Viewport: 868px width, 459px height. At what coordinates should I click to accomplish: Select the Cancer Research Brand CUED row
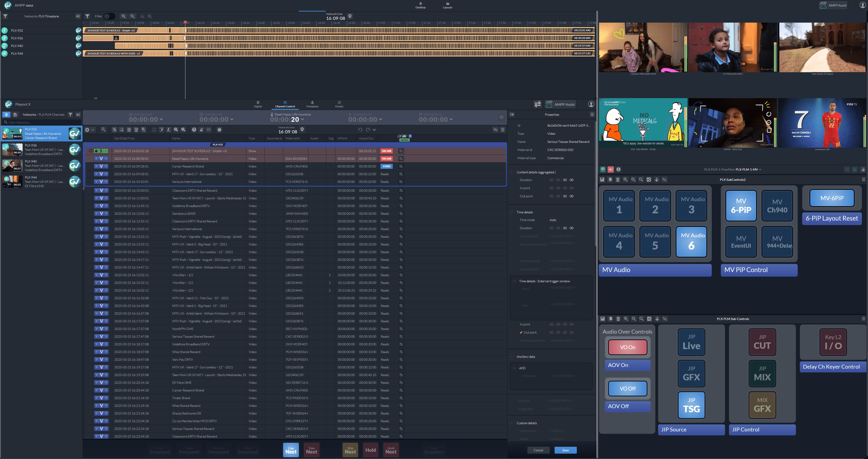295,166
